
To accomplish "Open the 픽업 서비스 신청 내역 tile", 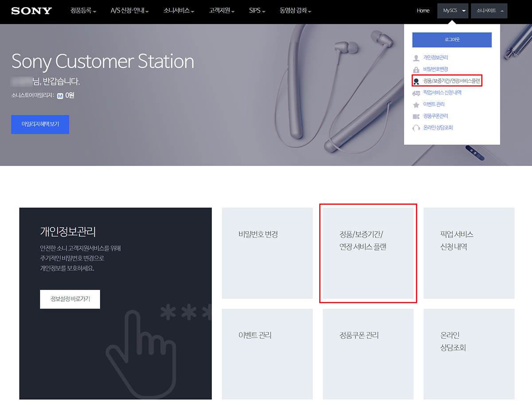I will (x=469, y=253).
